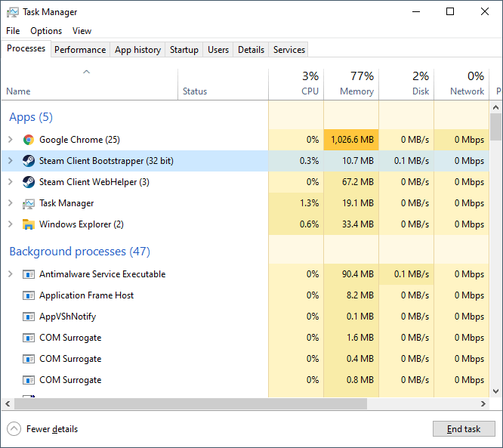Image resolution: width=503 pixels, height=448 pixels.
Task: Expand the Google Chrome process group
Action: point(10,140)
